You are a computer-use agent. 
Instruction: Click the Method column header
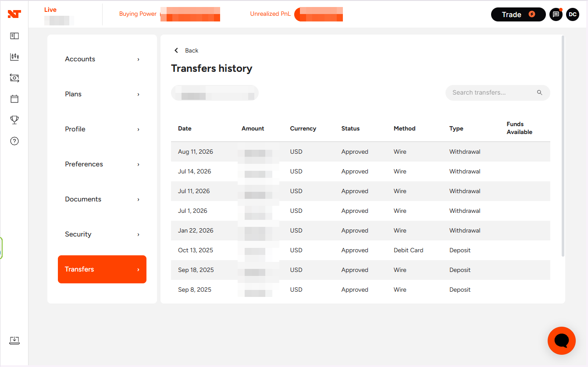click(x=405, y=128)
